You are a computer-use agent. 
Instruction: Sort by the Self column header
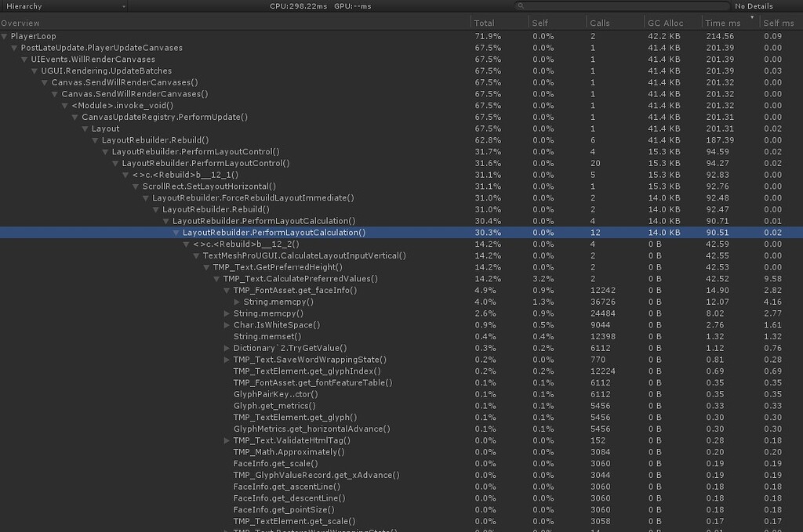[x=540, y=22]
